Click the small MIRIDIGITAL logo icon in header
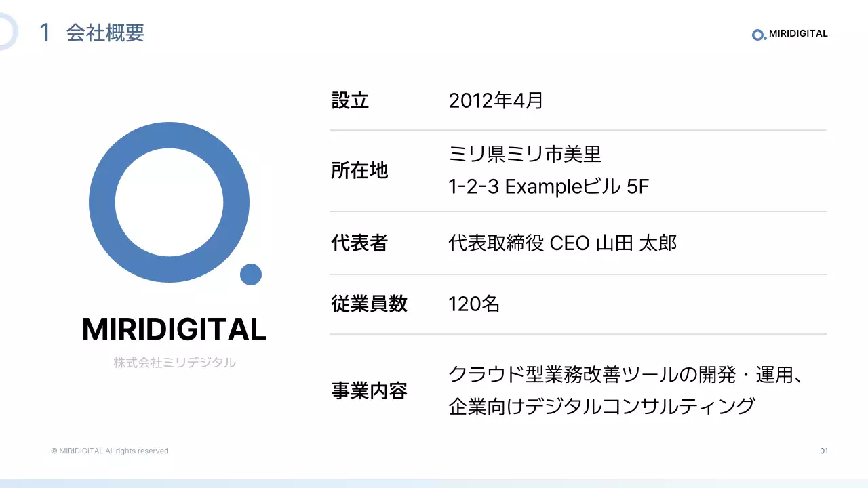The width and height of the screenshot is (868, 488). coord(759,35)
